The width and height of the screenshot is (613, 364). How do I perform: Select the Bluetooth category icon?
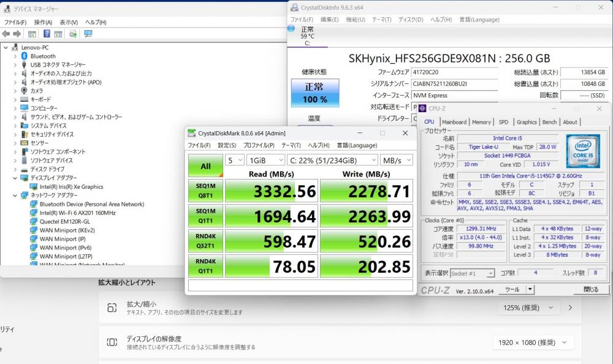point(25,56)
